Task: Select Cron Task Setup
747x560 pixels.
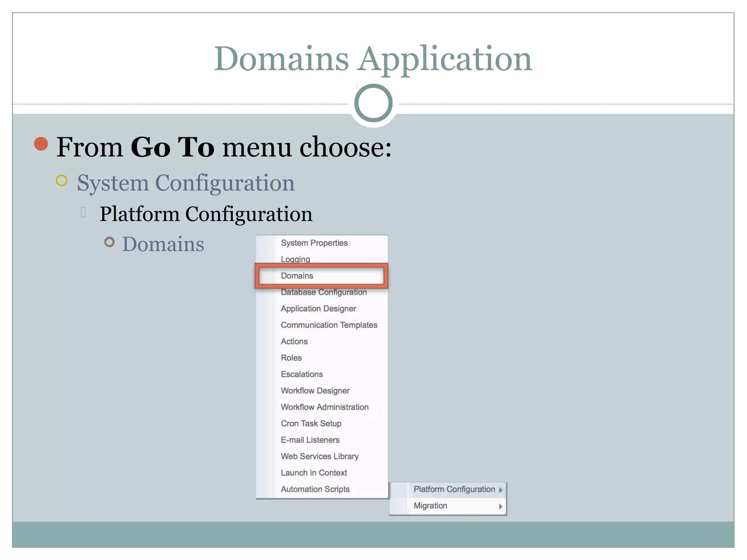Action: (x=311, y=424)
